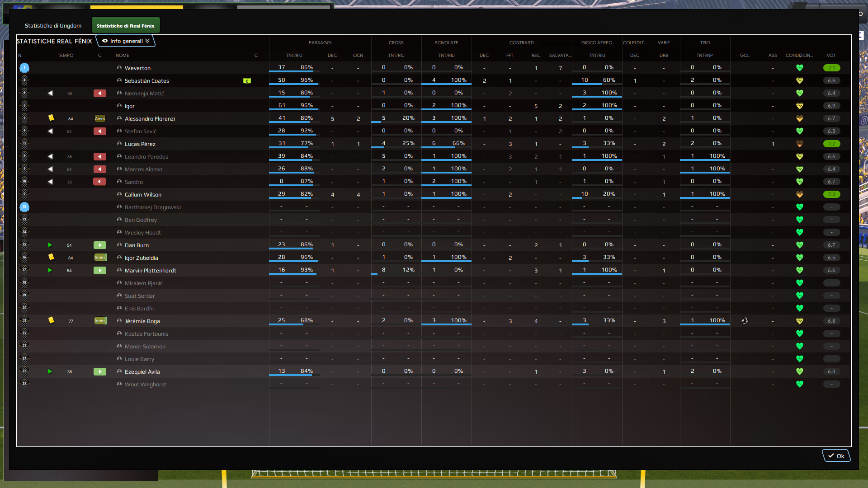Click Amm booking badge for Igor Zubeldia
This screenshot has width=868, height=488.
pyautogui.click(x=100, y=258)
